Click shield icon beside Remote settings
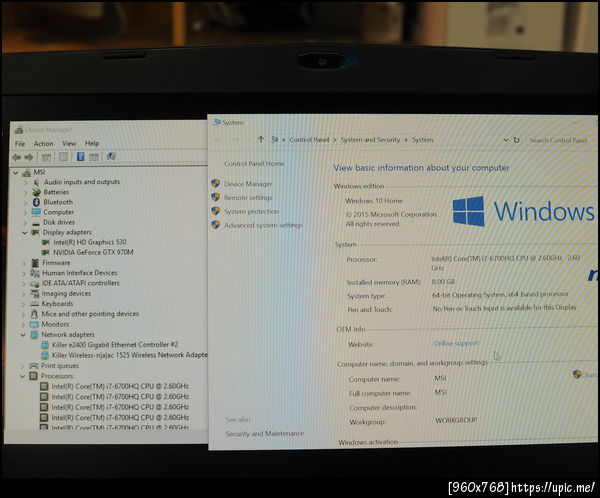Image resolution: width=600 pixels, height=498 pixels. point(216,197)
